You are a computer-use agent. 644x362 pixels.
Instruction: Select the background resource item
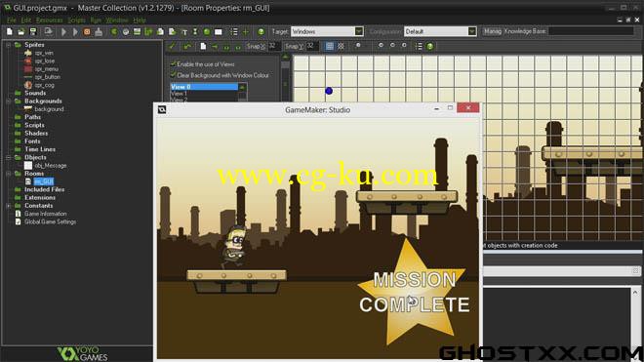tap(49, 109)
